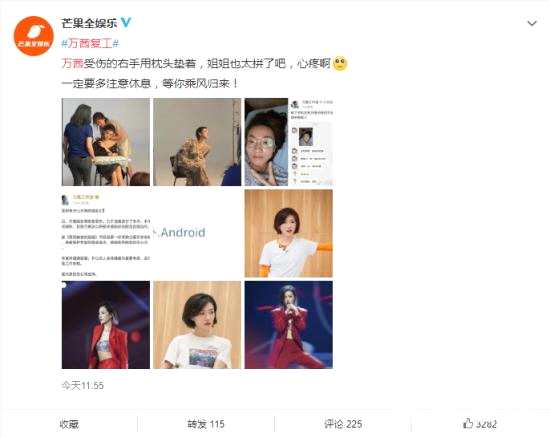Open photo of woman seated on chair in studio
The height and width of the screenshot is (438, 550).
point(197,142)
